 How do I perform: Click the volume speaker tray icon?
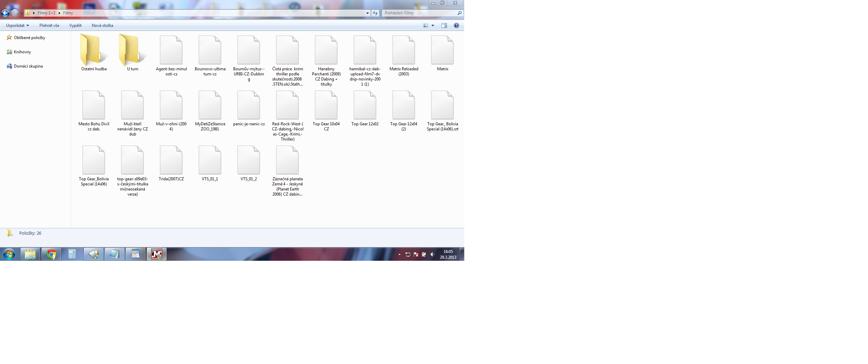pyautogui.click(x=432, y=254)
